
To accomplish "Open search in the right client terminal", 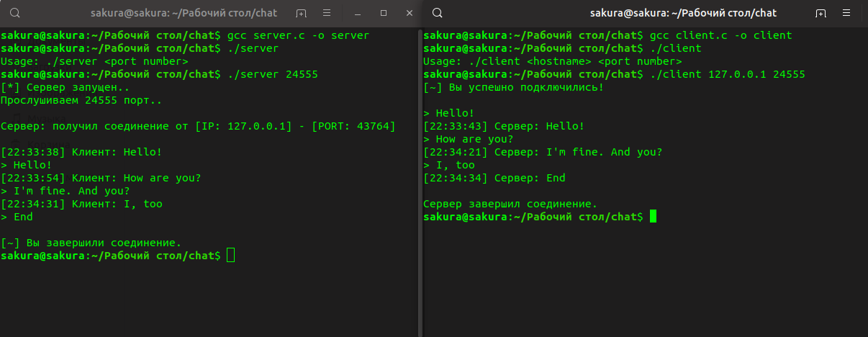I will click(x=438, y=13).
